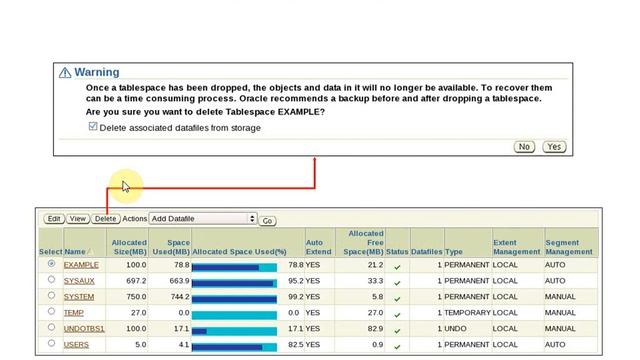Confirm deletion with the Yes button
Image resolution: width=640 pixels, height=360 pixels.
pyautogui.click(x=554, y=147)
